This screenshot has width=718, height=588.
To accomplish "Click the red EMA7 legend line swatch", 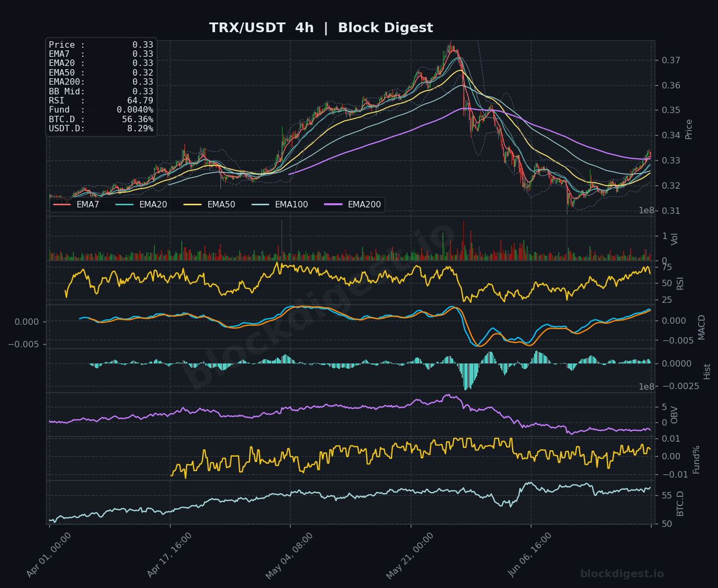I will (x=62, y=205).
